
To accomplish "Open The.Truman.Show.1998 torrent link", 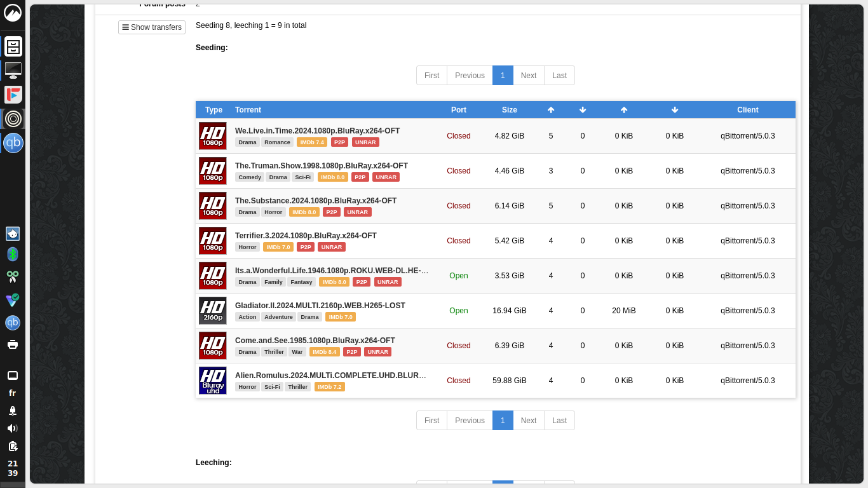I will pyautogui.click(x=322, y=166).
